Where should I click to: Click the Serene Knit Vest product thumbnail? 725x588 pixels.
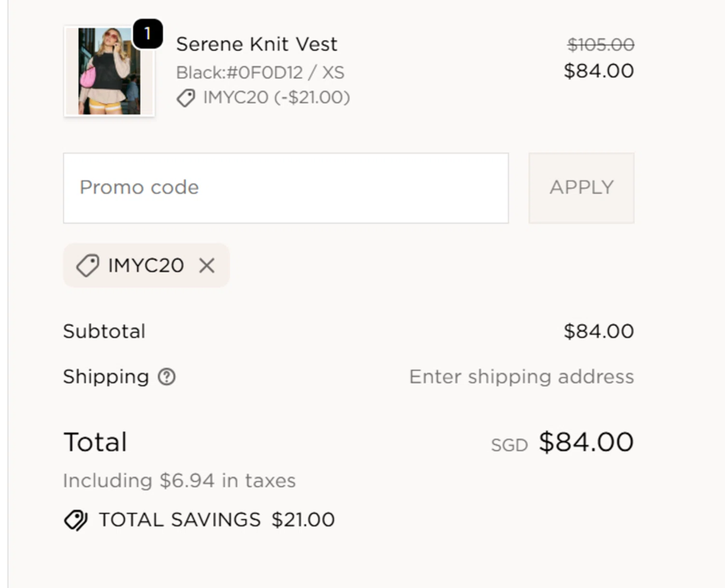tap(108, 71)
